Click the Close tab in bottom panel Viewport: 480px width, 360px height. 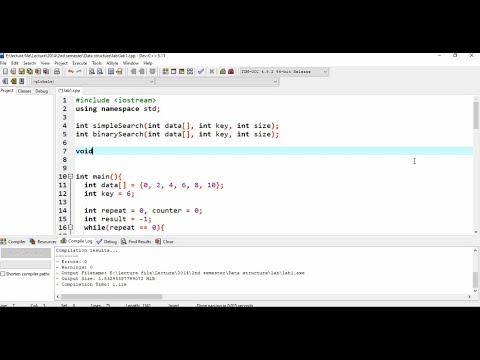tap(164, 241)
